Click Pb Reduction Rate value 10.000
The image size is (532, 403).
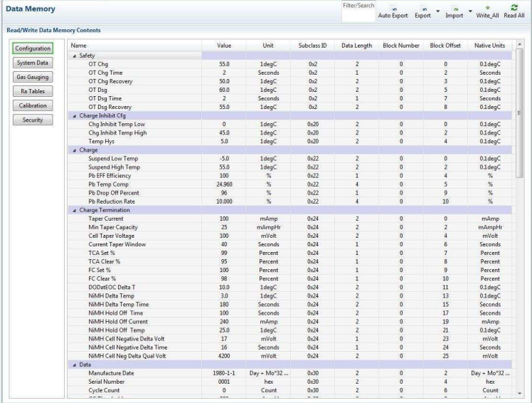pyautogui.click(x=224, y=201)
